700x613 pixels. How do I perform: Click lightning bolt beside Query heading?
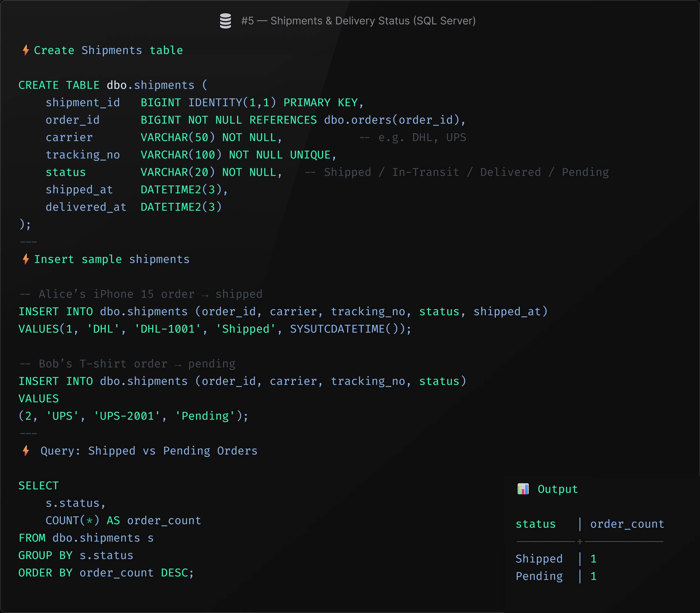coord(26,451)
